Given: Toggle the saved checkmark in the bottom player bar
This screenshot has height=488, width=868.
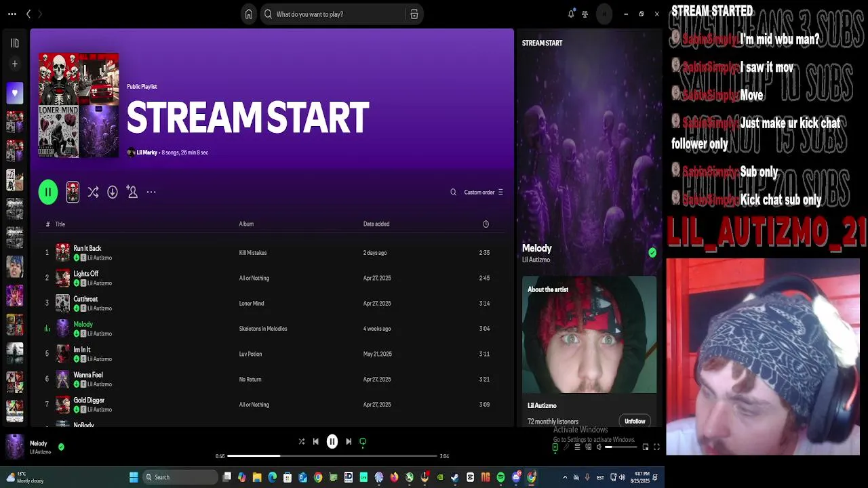Looking at the screenshot, I should [x=61, y=447].
